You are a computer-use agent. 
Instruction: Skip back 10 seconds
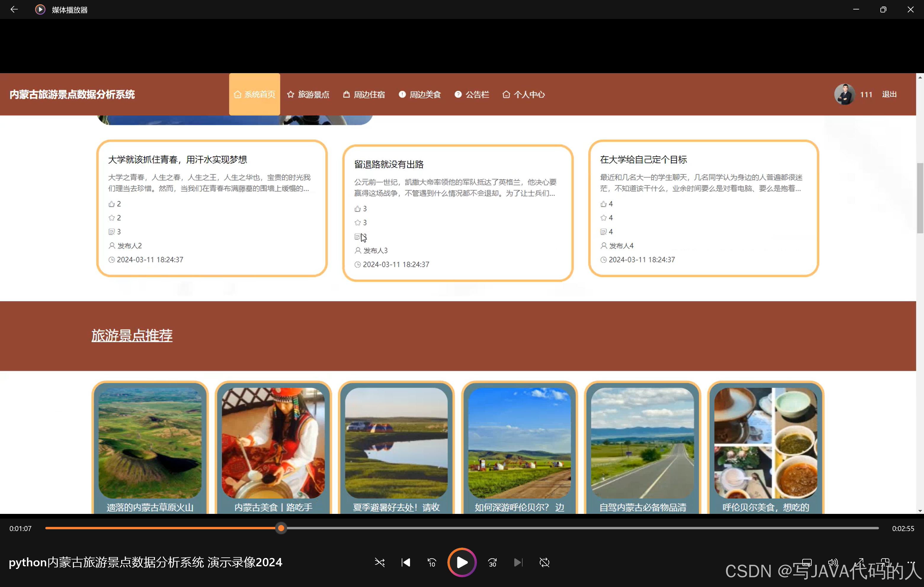(x=432, y=562)
